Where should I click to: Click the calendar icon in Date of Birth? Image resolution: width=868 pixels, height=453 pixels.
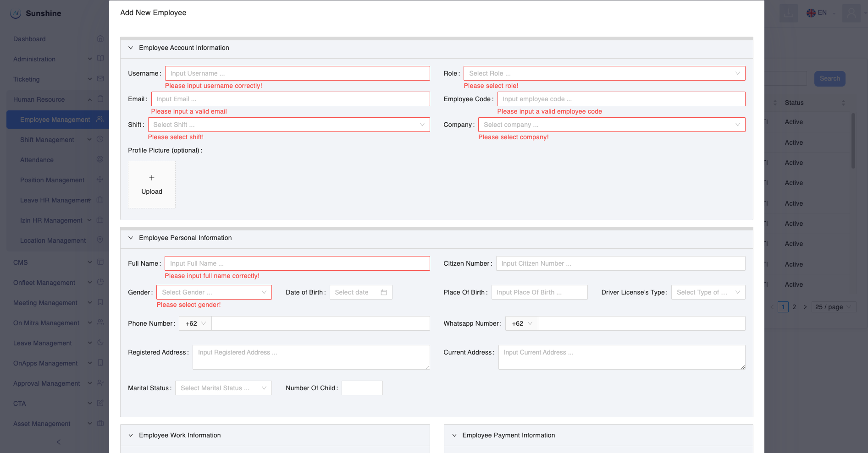tap(384, 292)
